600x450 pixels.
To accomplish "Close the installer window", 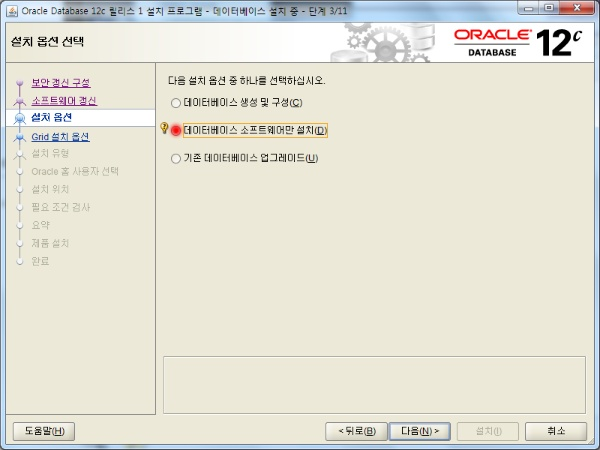I will point(577,8).
